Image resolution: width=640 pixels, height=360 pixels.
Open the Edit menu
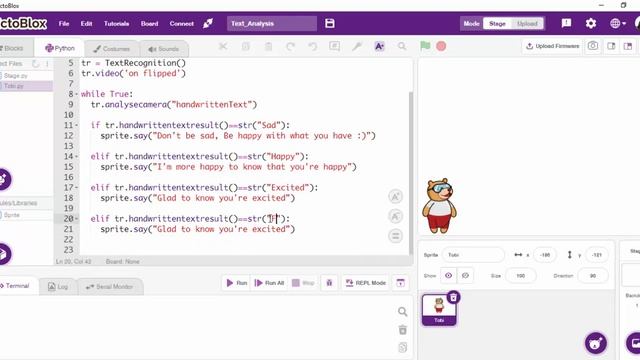click(x=86, y=24)
